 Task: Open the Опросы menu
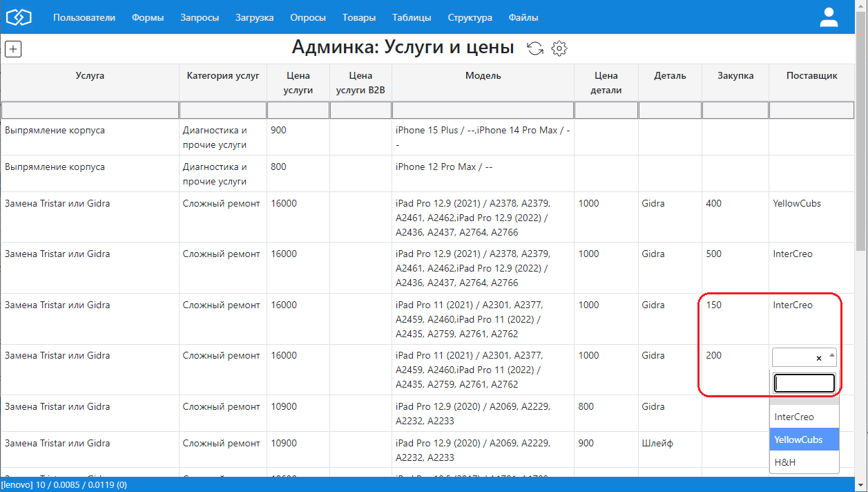pos(308,18)
